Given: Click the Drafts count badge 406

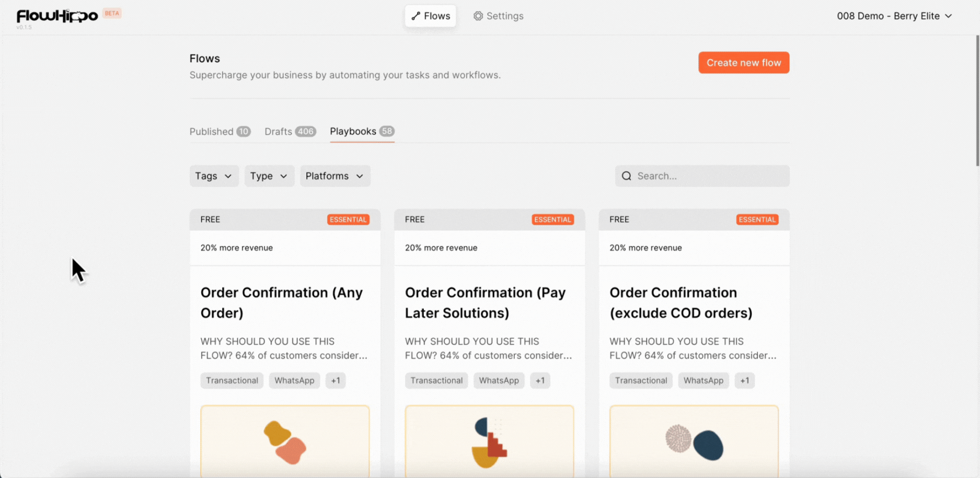Looking at the screenshot, I should click(305, 132).
